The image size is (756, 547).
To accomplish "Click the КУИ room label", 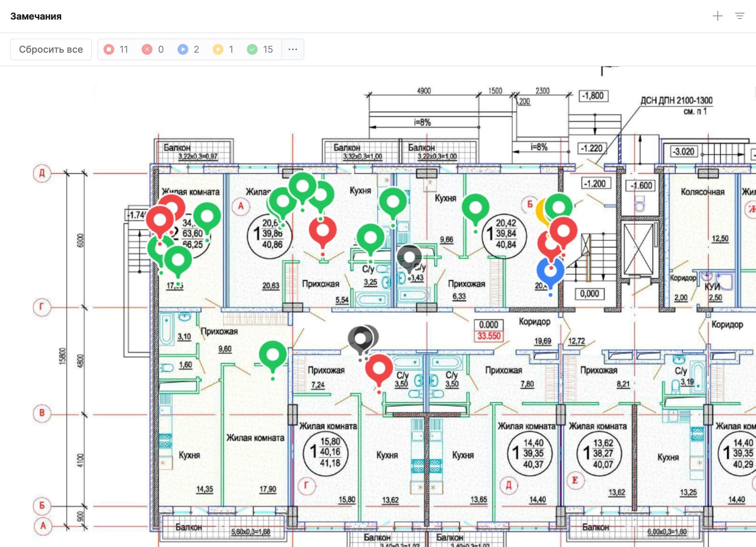I will coord(712,287).
